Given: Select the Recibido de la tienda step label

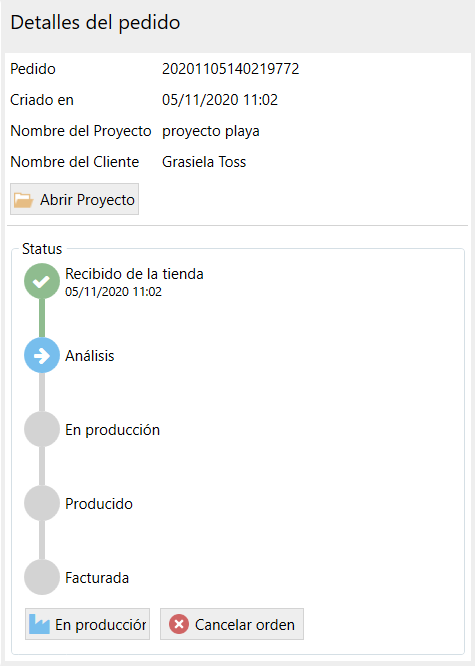Looking at the screenshot, I should pos(134,274).
